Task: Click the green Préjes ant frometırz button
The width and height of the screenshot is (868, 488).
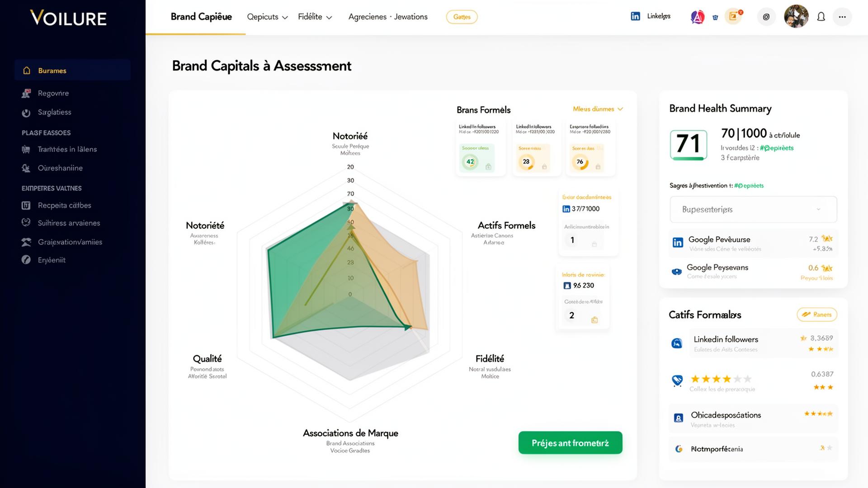Action: (570, 443)
